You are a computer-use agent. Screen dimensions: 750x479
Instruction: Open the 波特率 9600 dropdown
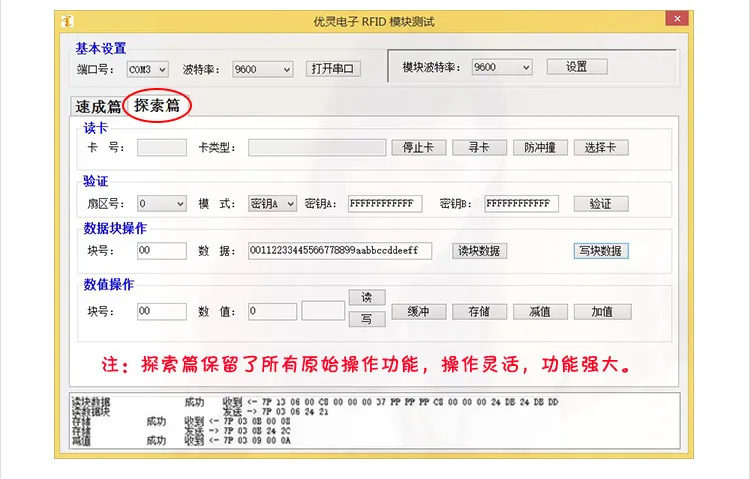coord(262,69)
